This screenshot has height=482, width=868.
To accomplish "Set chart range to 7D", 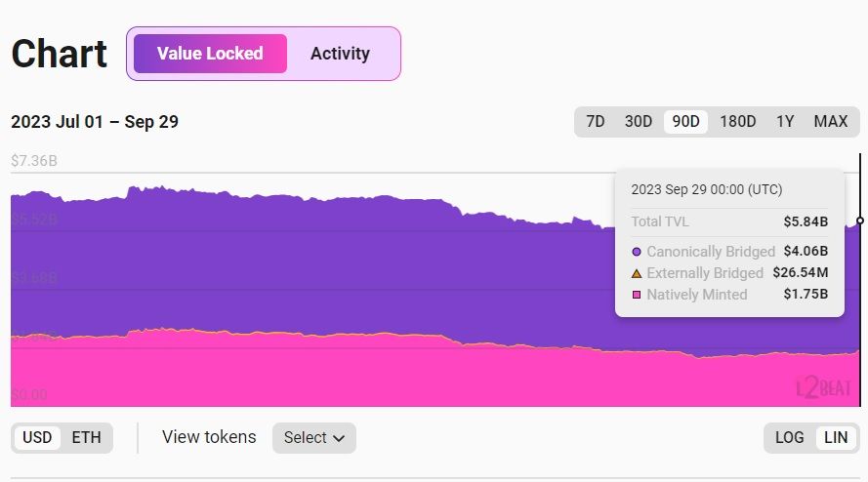I will (x=595, y=121).
